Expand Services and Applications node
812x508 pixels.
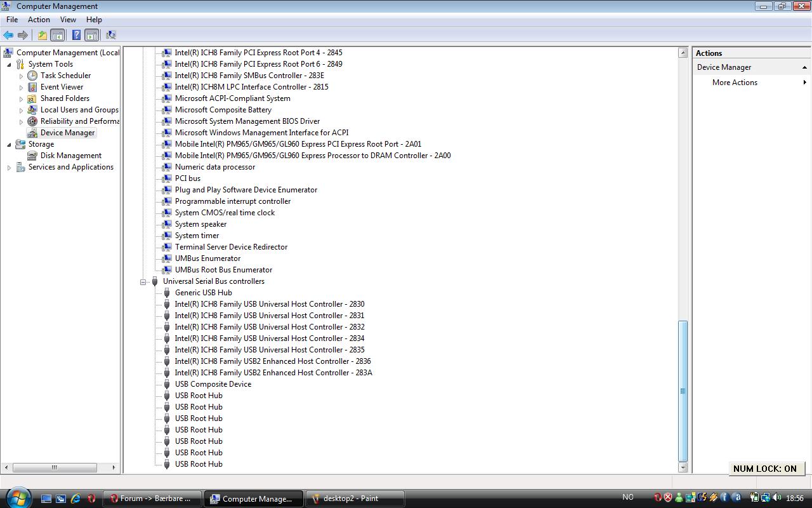[9, 168]
